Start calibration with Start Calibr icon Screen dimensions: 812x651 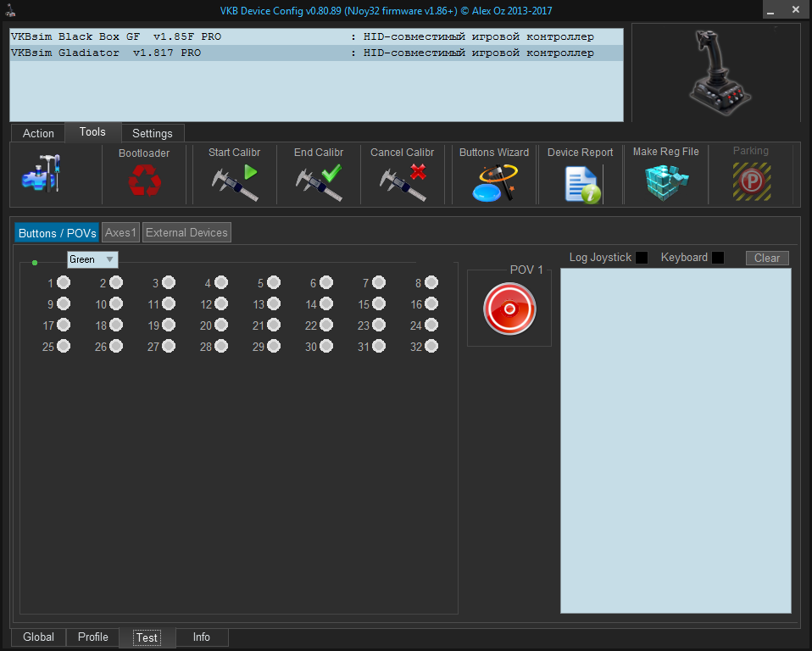pyautogui.click(x=235, y=182)
